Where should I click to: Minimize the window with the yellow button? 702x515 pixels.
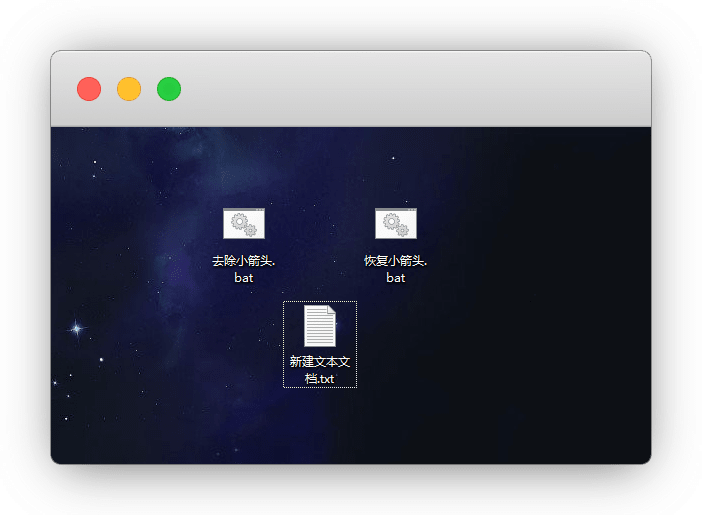[129, 89]
